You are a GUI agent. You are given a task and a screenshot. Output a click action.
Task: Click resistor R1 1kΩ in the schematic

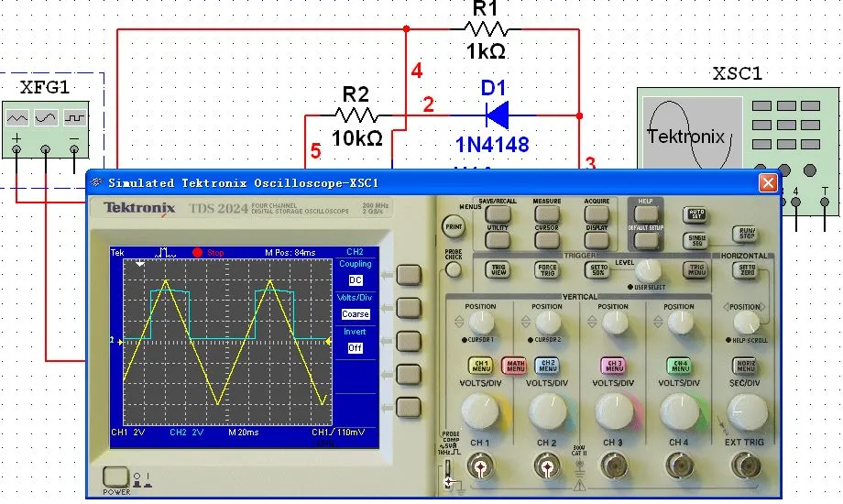(x=486, y=29)
